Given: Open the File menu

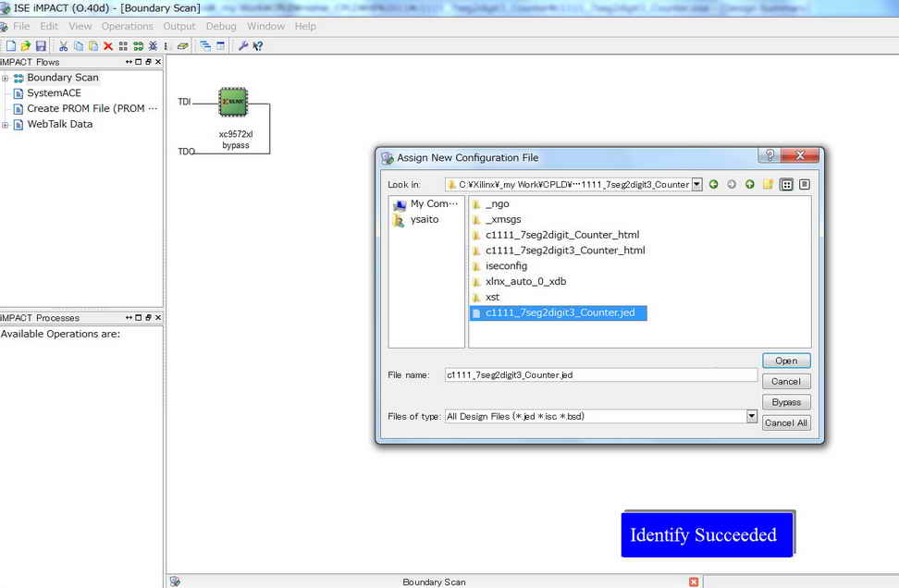Looking at the screenshot, I should 21,27.
